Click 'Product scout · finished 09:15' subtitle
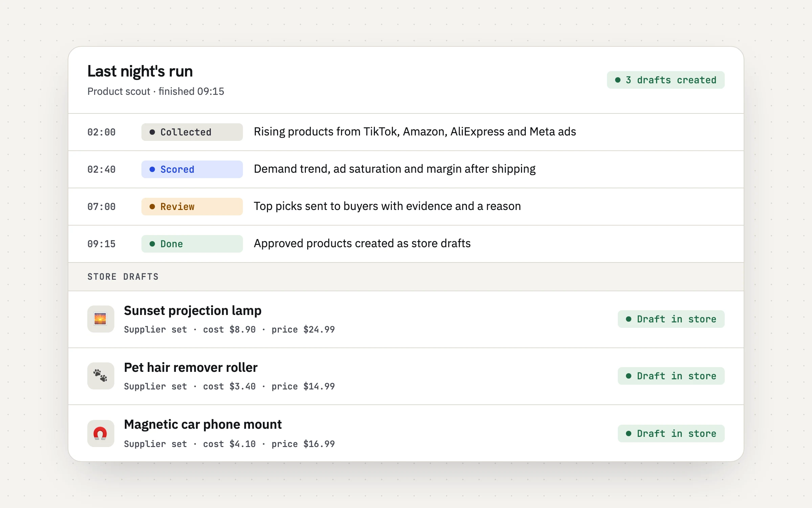Screen dimensions: 812x508 click(x=156, y=91)
